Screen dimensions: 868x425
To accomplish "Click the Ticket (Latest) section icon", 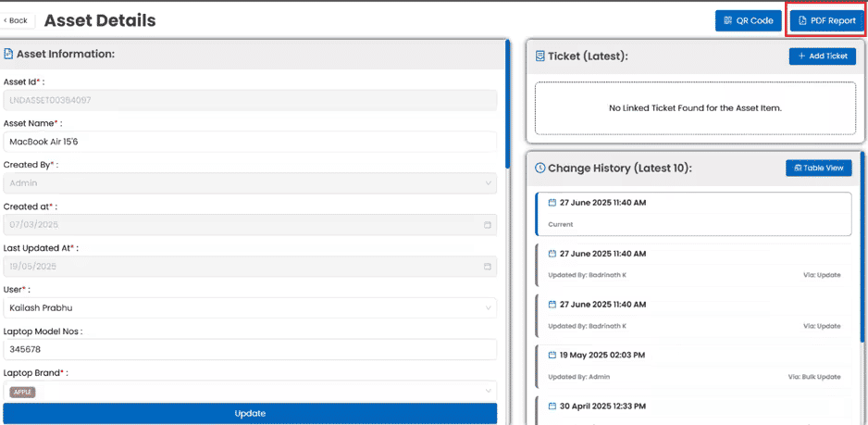I will click(x=540, y=56).
